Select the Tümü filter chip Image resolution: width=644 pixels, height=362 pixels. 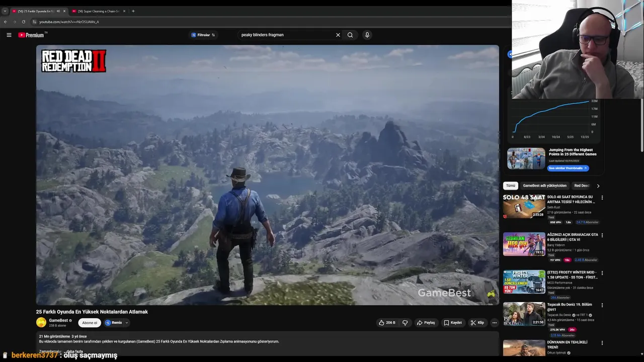tap(511, 186)
